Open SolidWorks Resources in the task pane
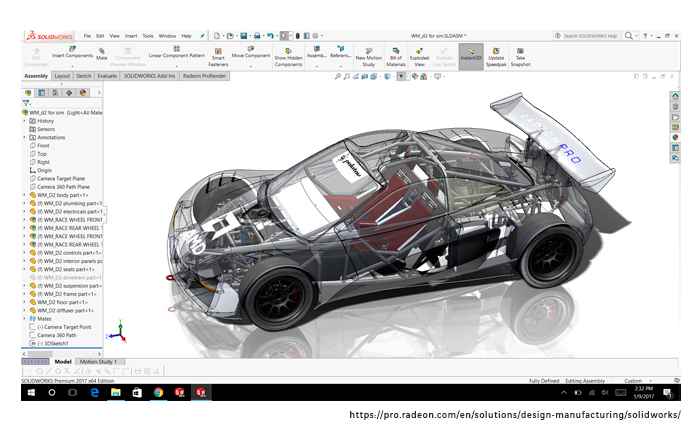This screenshot has height=430, width=700. 675,96
